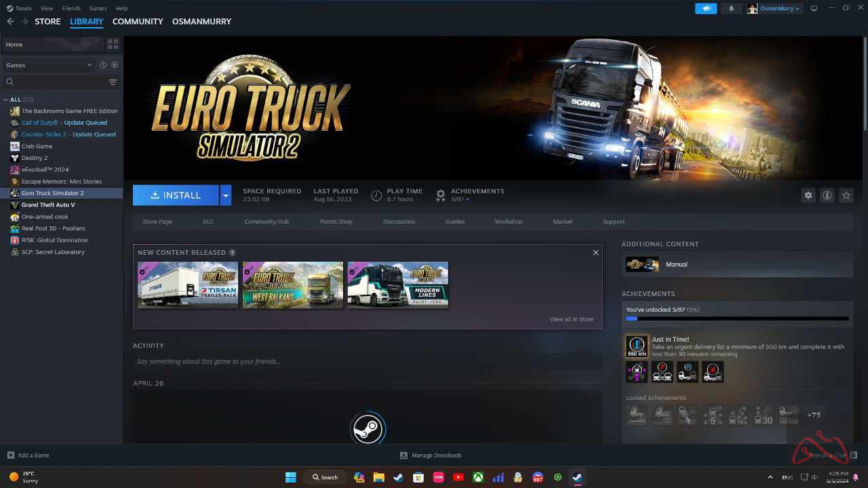
Task: Switch library to grid view
Action: (x=113, y=43)
